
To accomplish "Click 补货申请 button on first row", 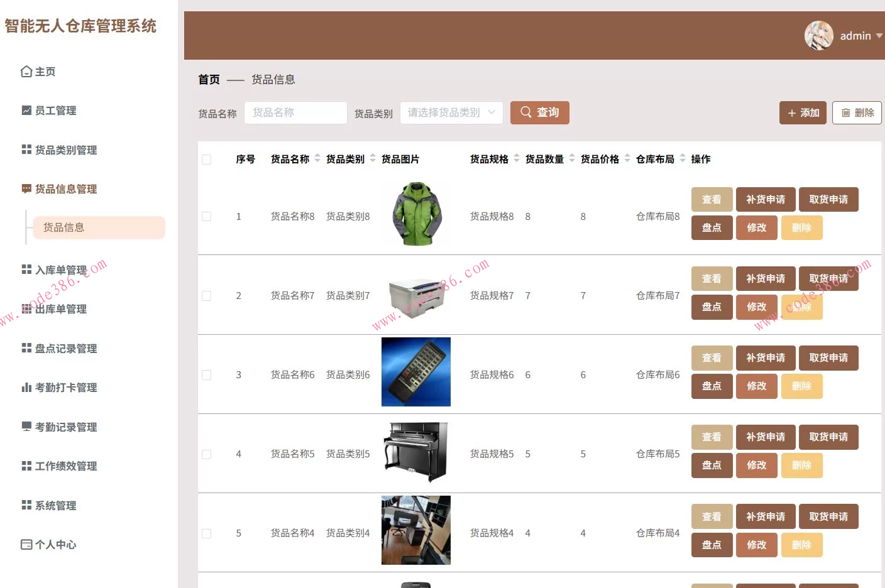I will 765,199.
